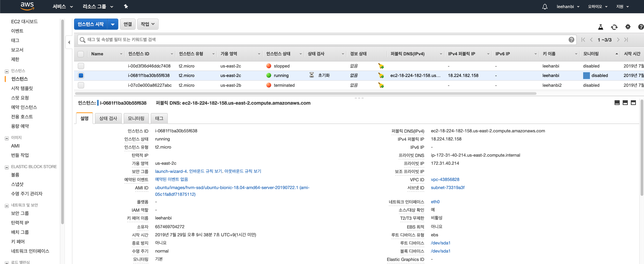Click the 연결 connect button
This screenshot has width=644, height=264.
(x=128, y=24)
